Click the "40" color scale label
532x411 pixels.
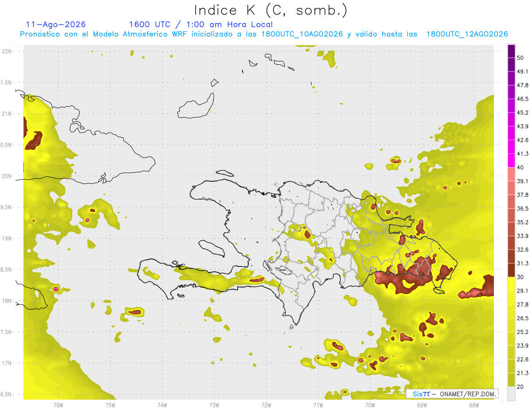click(x=520, y=168)
